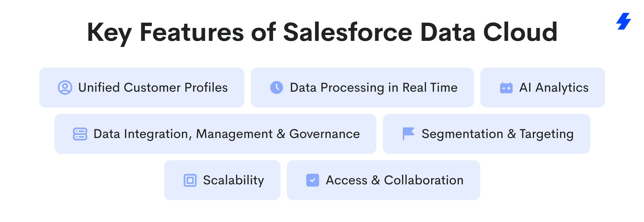Click the server stack icon for Data Integration
The width and height of the screenshot is (644, 222).
80,134
